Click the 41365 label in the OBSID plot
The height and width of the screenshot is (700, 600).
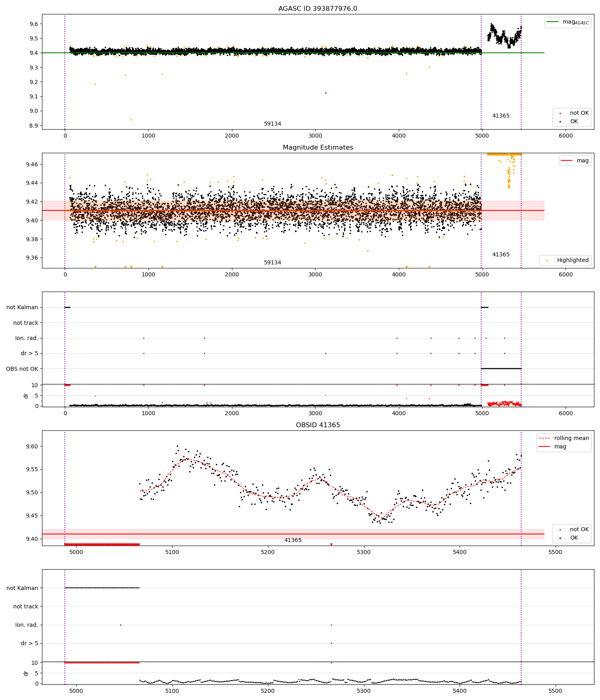pyautogui.click(x=293, y=540)
